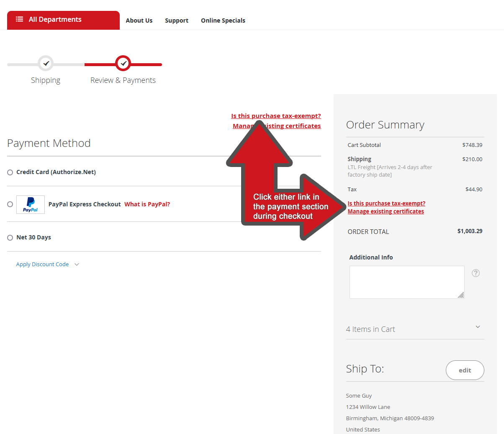This screenshot has width=504, height=434.
Task: Click 'United States' in the shipping address
Action: pos(363,429)
